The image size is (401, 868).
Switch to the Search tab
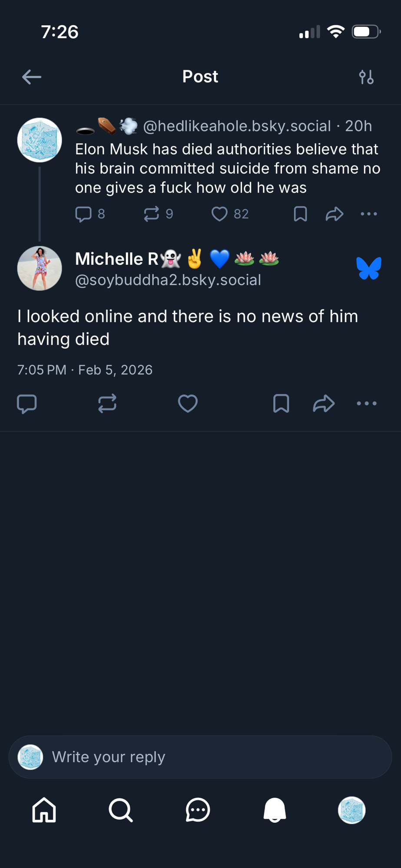pos(121,810)
